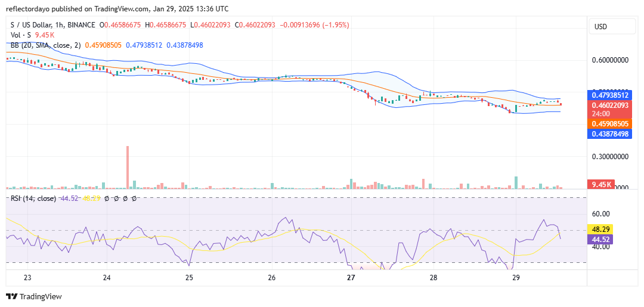Click the 60.00 RSI axis level
The width and height of the screenshot is (644, 307).
601,213
